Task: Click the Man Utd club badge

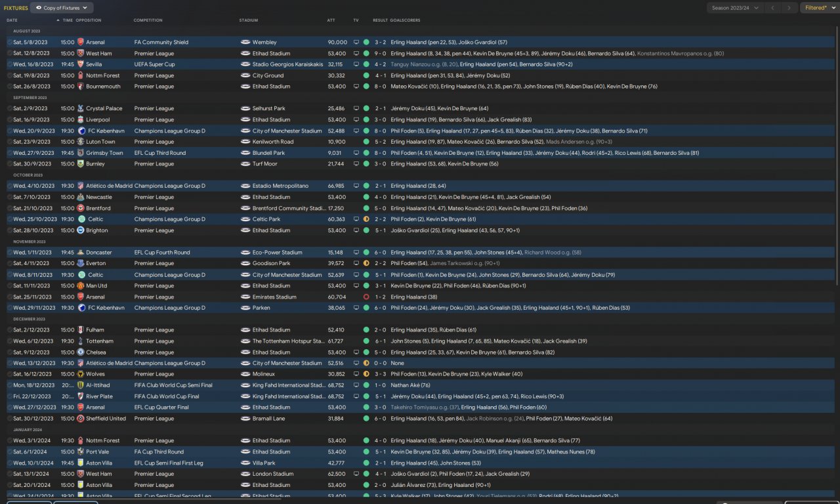Action: (81, 285)
